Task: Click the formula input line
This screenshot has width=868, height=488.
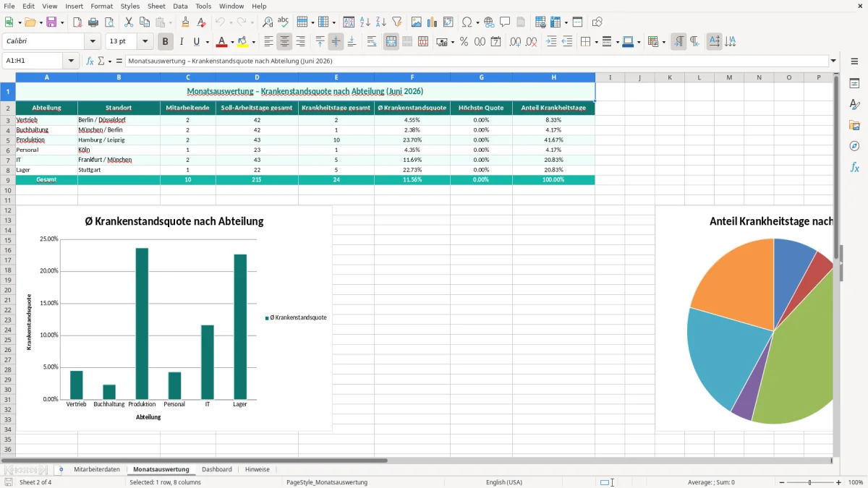Action: pos(477,61)
